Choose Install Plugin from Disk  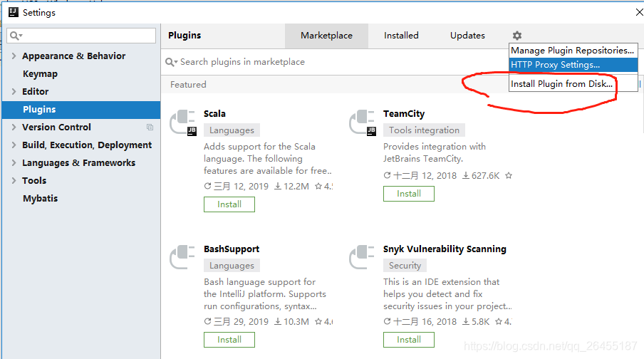point(573,84)
